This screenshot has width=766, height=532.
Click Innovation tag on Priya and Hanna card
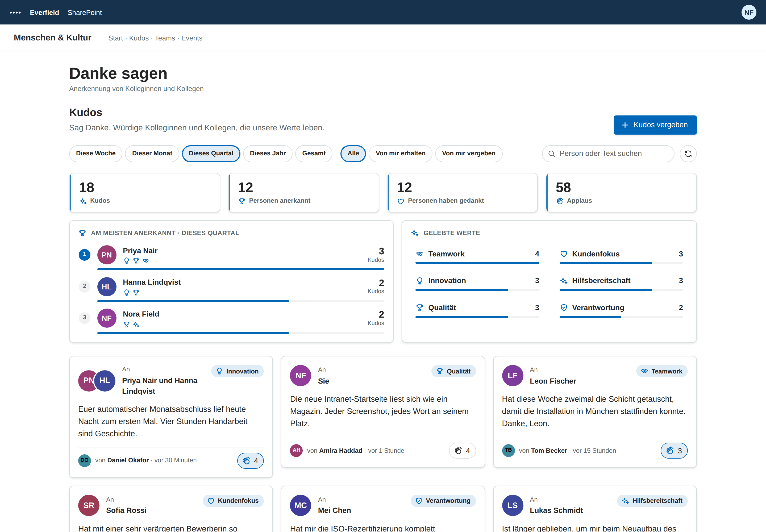(x=237, y=371)
